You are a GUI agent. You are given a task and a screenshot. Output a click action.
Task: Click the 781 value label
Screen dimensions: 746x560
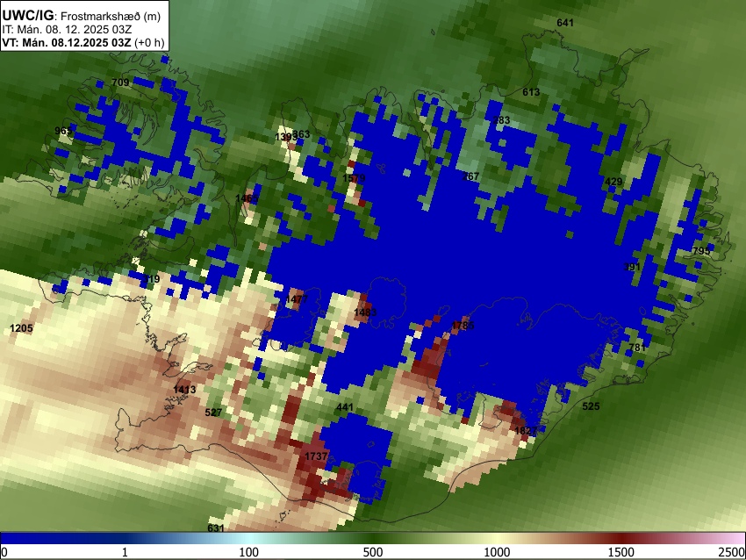(637, 348)
